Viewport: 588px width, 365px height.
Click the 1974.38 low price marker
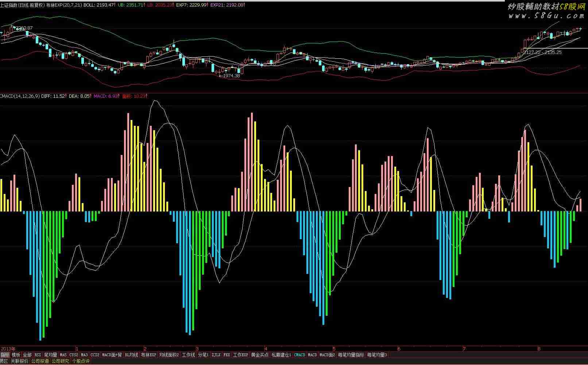[231, 76]
